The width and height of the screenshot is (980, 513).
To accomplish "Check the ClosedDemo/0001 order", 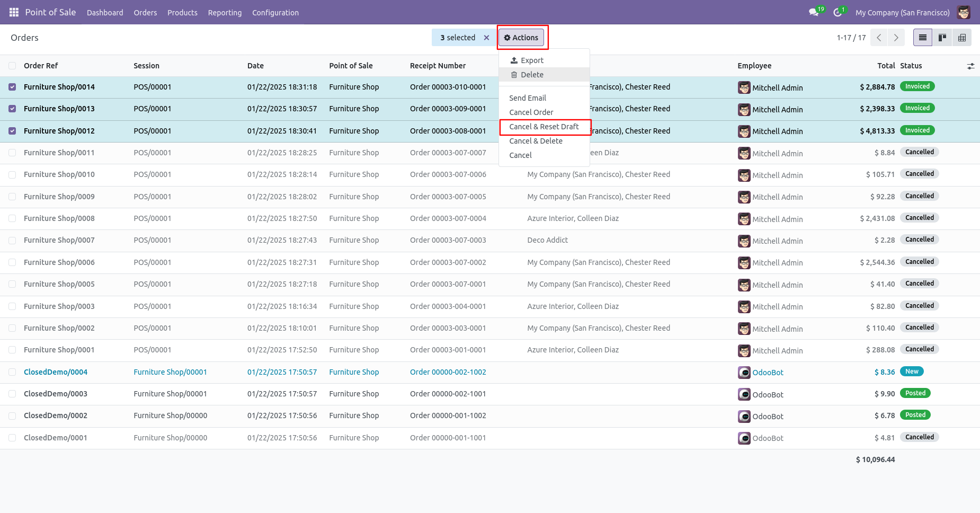I will pos(12,438).
